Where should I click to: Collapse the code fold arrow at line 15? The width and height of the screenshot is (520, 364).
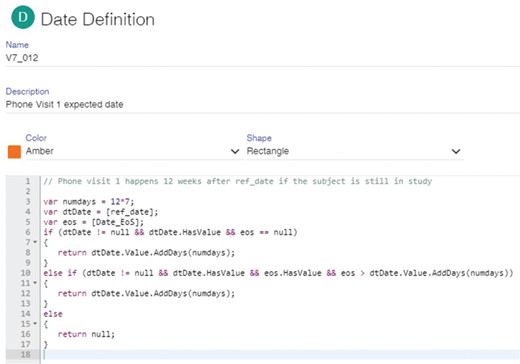[35, 324]
